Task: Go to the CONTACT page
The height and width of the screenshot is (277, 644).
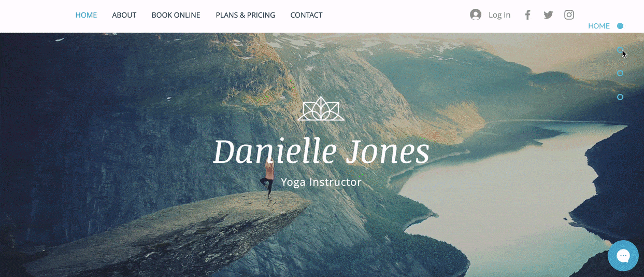Action: [306, 15]
